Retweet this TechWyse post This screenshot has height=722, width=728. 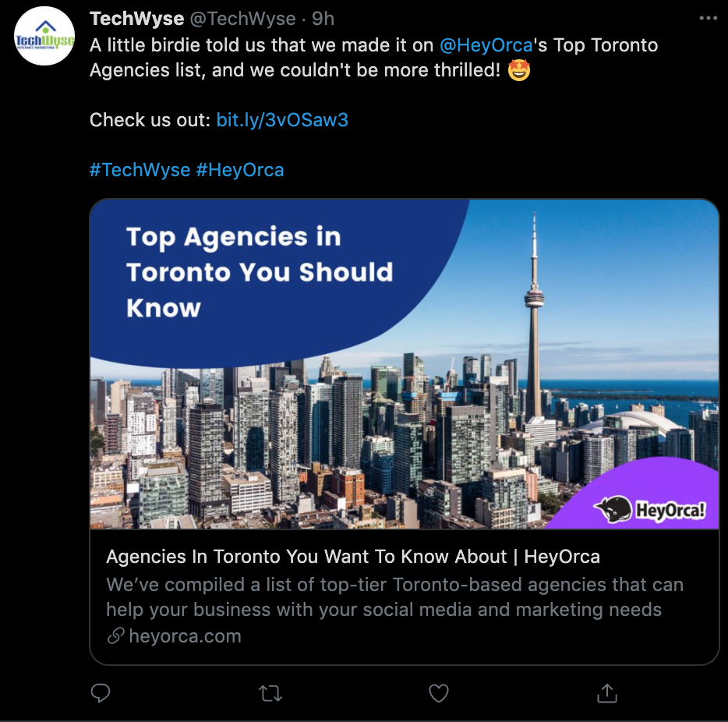(270, 694)
